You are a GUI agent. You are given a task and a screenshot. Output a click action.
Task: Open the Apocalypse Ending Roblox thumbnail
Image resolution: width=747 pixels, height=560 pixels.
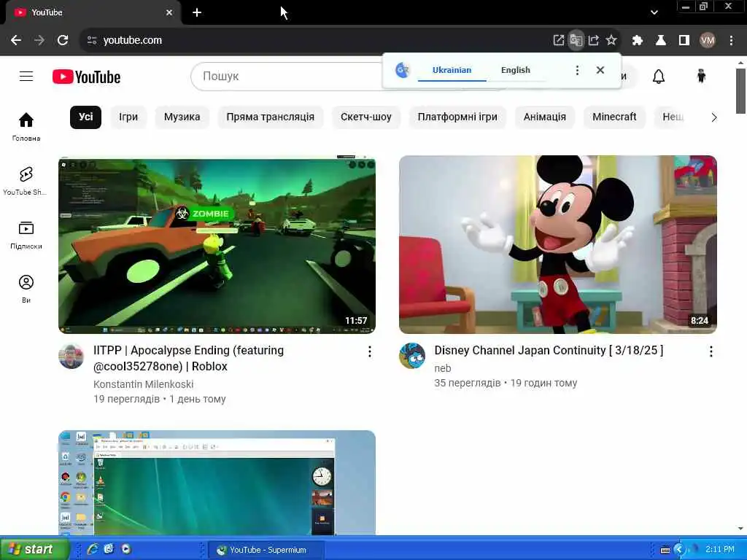(217, 245)
